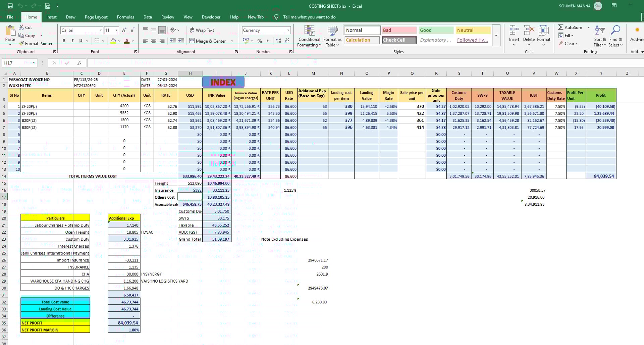
Task: Toggle Top Align vertical alignment
Action: (145, 30)
